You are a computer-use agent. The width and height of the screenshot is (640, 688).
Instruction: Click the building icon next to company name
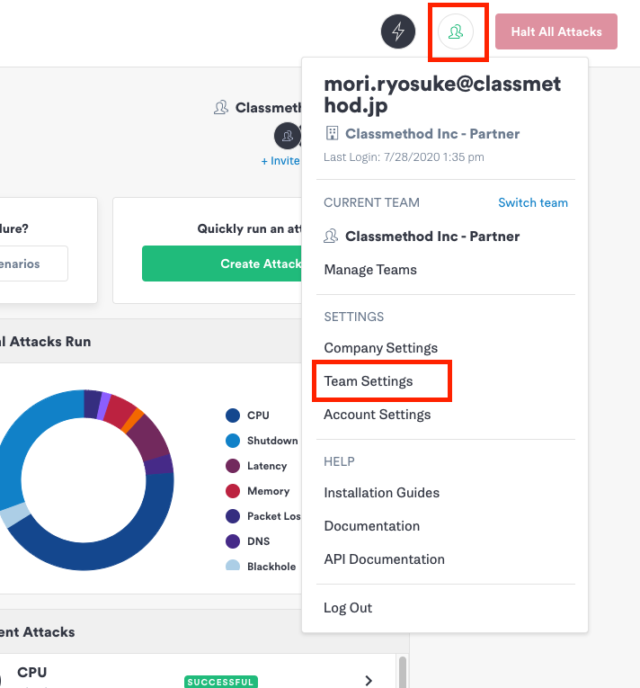(332, 133)
